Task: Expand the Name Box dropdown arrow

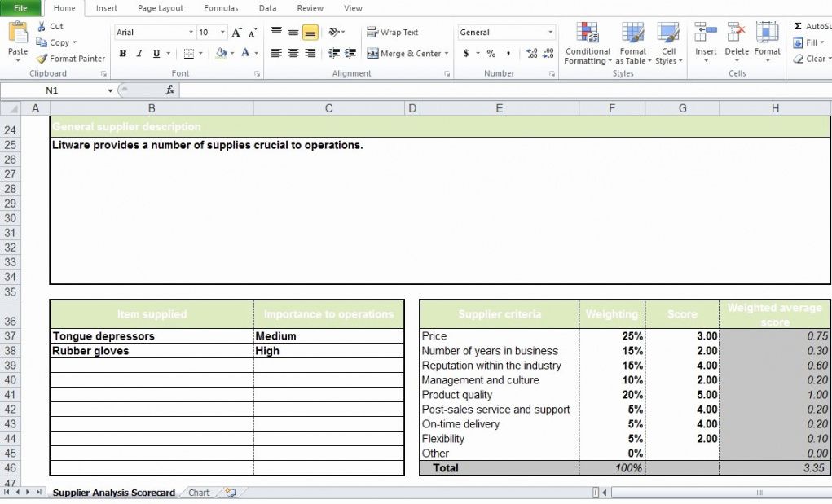Action: 110,90
